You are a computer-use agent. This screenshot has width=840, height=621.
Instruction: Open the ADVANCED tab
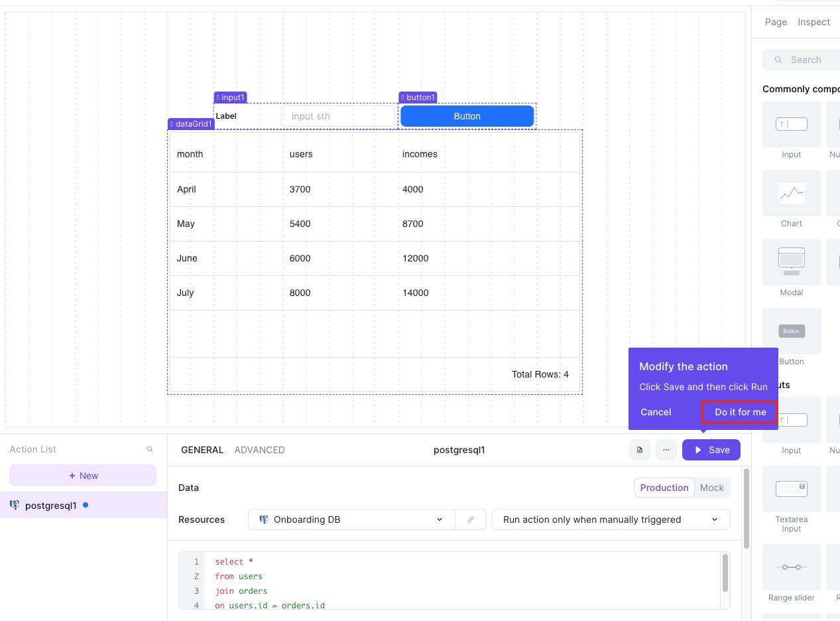pyautogui.click(x=259, y=450)
